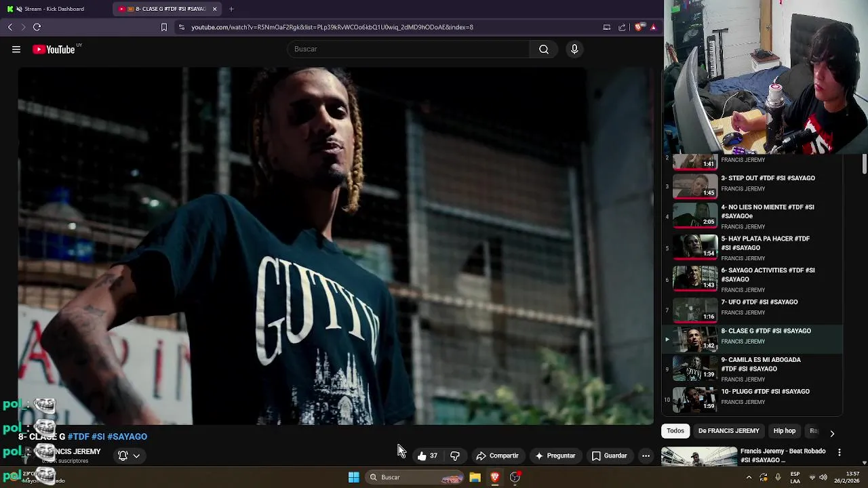Open the YouTube hamburger guide menu
The height and width of the screenshot is (488, 868).
pyautogui.click(x=16, y=49)
